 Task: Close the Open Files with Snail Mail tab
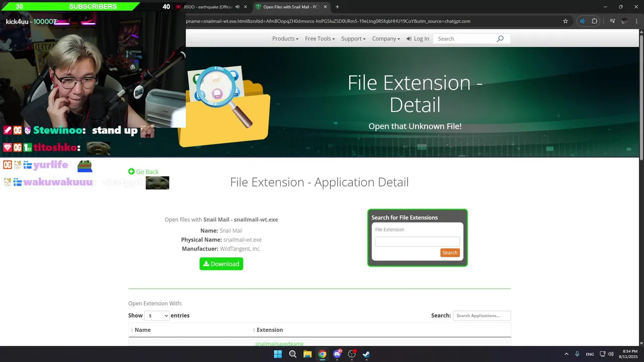(326, 7)
